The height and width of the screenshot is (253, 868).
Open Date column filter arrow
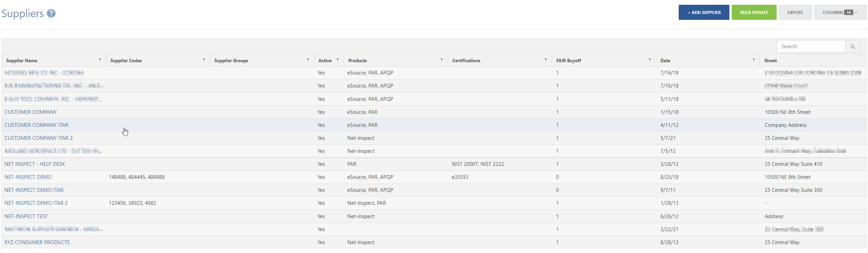tap(754, 60)
